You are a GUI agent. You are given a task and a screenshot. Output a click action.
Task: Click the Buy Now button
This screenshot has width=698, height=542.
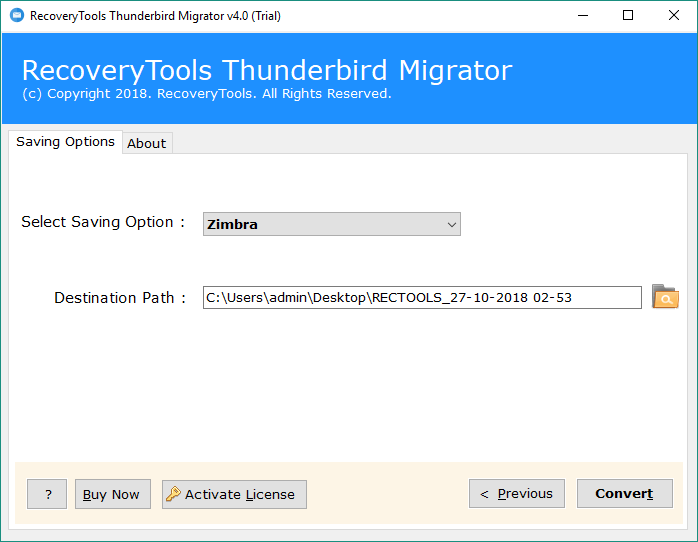point(113,494)
